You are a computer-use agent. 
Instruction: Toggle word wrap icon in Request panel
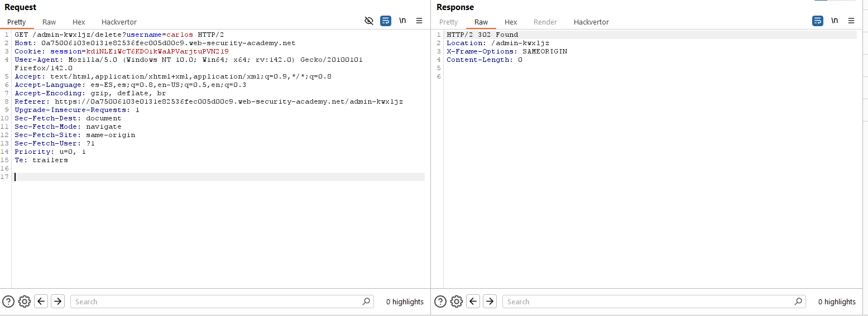click(x=386, y=21)
